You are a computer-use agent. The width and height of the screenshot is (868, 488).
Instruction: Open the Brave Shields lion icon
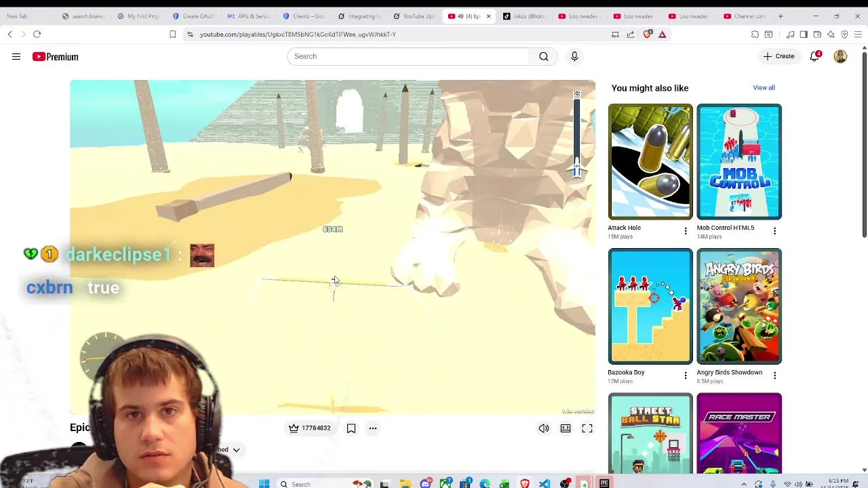pos(648,34)
